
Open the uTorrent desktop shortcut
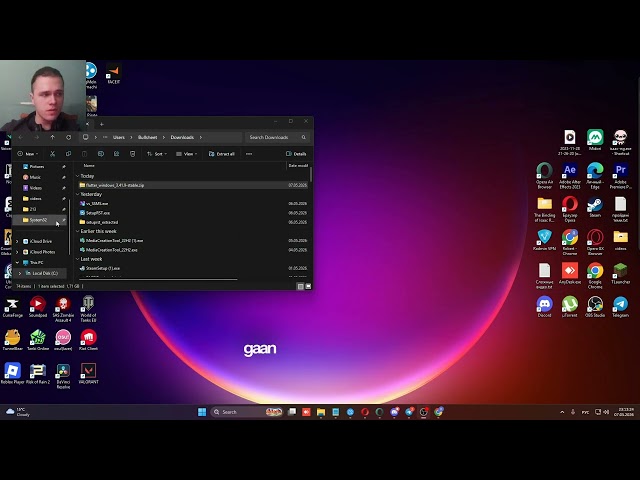click(x=570, y=307)
